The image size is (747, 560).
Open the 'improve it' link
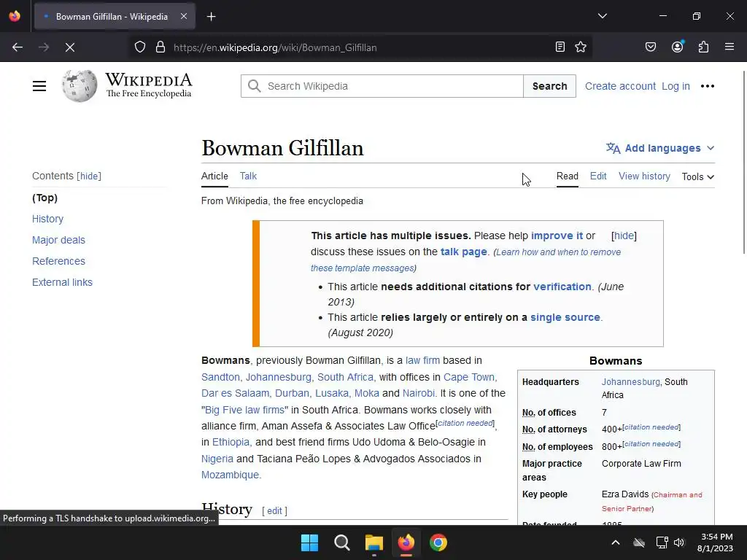click(557, 236)
